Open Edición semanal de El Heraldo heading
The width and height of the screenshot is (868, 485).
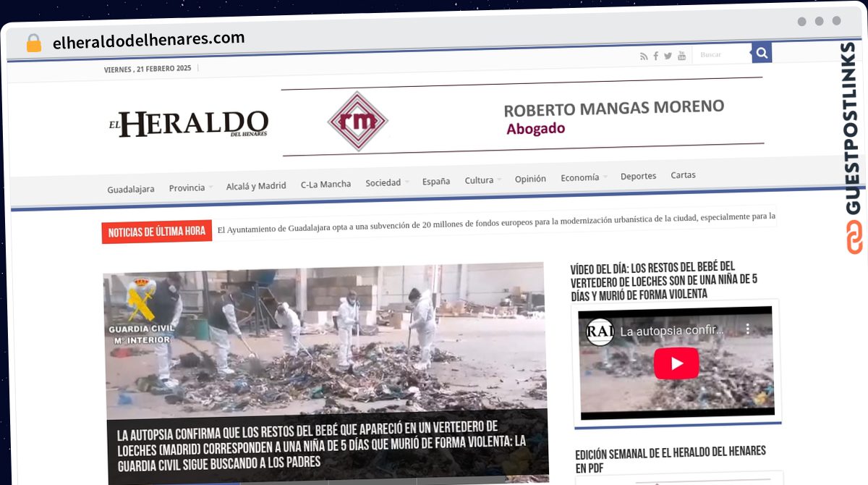click(671, 460)
